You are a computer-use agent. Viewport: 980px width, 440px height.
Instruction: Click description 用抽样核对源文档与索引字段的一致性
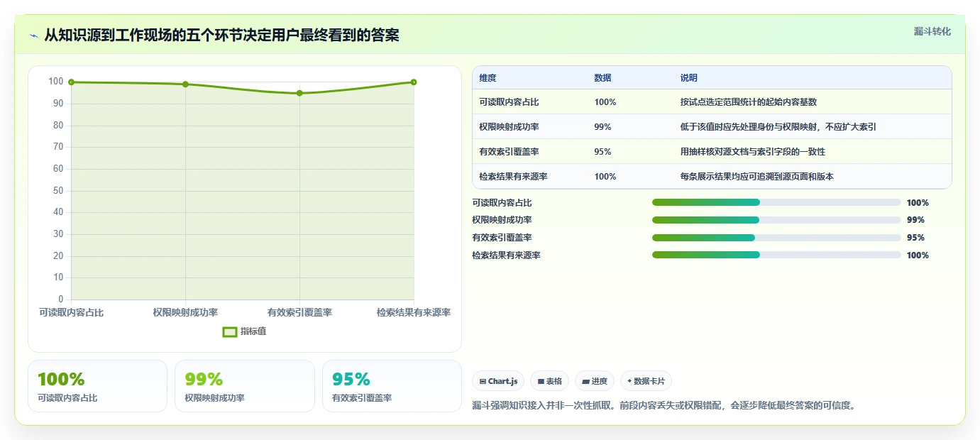(752, 152)
